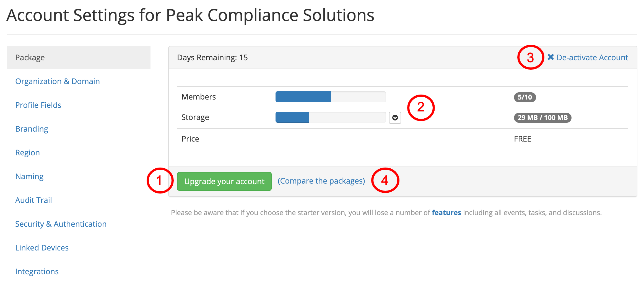This screenshot has width=644, height=282.
Task: Open the Naming settings page
Action: 29,176
